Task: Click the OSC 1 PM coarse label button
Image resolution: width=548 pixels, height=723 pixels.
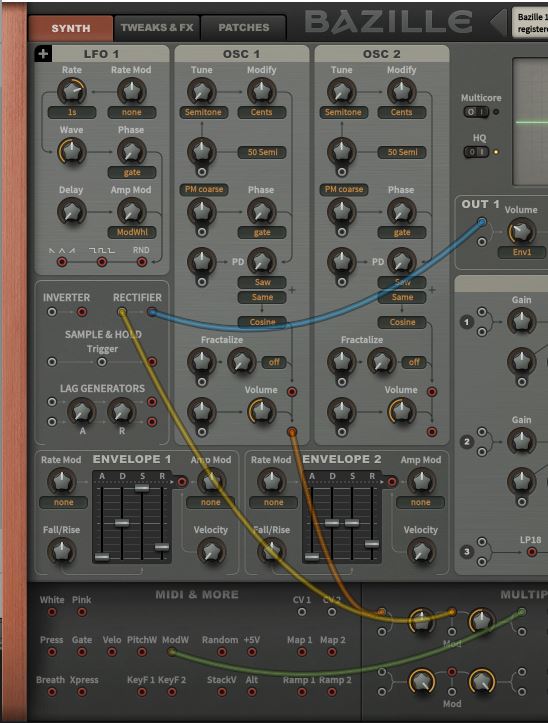Action: [203, 190]
